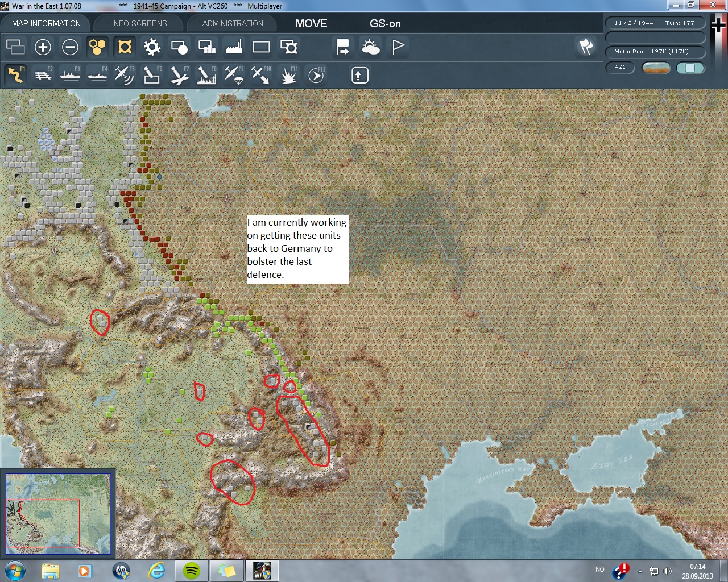Image resolution: width=728 pixels, height=582 pixels.
Task: Select the F2 rail movement mode icon
Action: click(x=43, y=75)
